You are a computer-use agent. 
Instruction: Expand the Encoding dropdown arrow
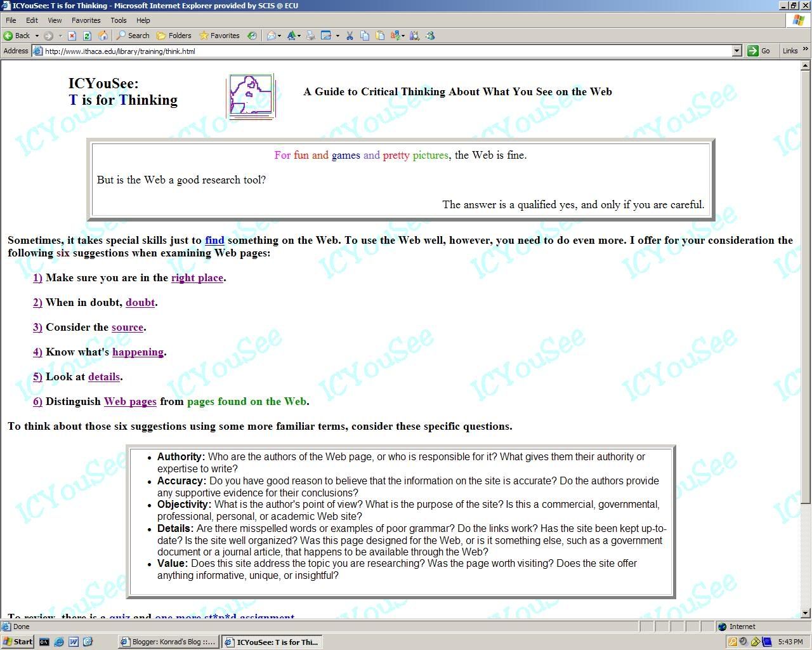(403, 36)
